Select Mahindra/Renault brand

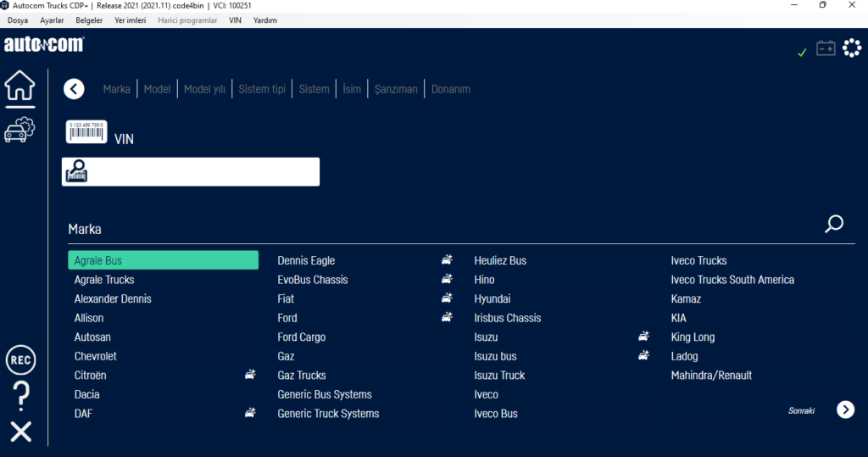[x=711, y=375]
